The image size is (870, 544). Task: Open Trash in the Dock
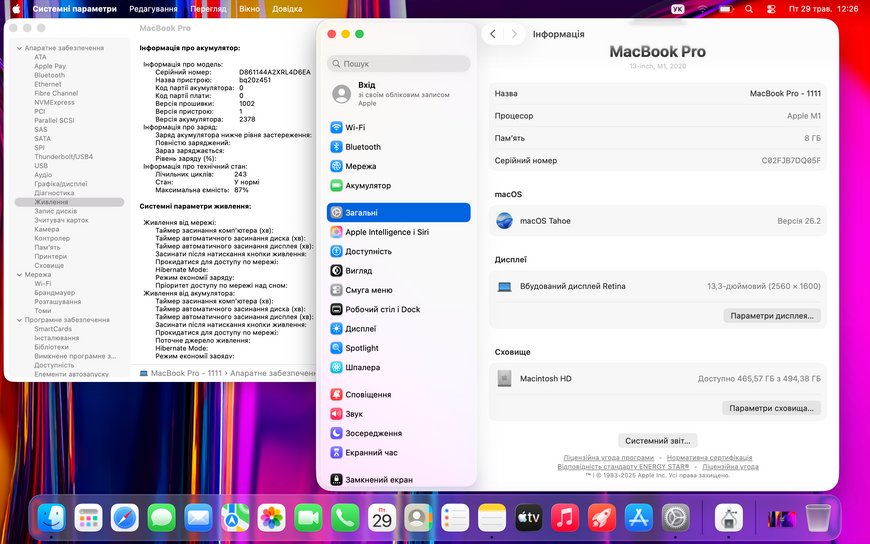[x=818, y=517]
